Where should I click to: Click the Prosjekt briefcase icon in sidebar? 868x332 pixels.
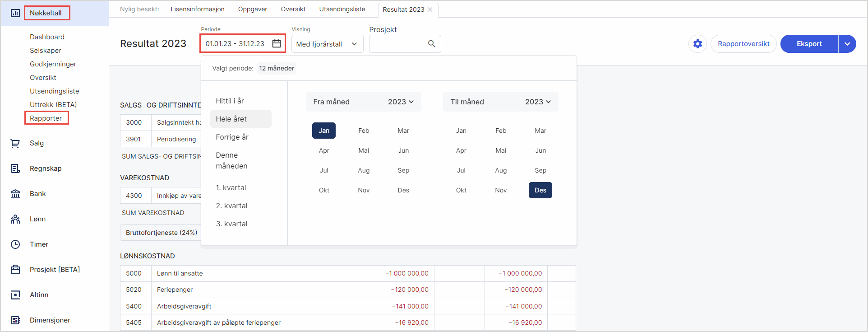tap(15, 270)
